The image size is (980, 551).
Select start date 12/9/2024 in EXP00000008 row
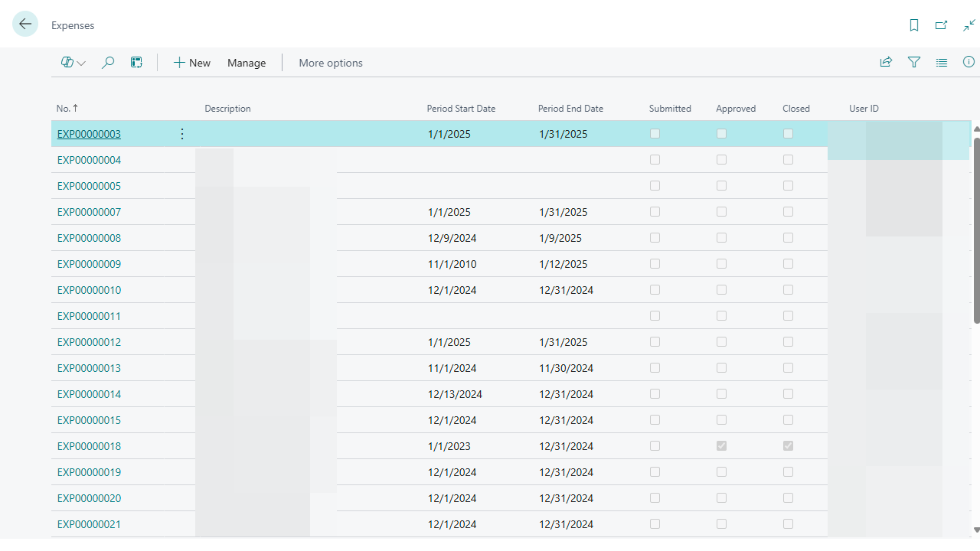coord(452,238)
